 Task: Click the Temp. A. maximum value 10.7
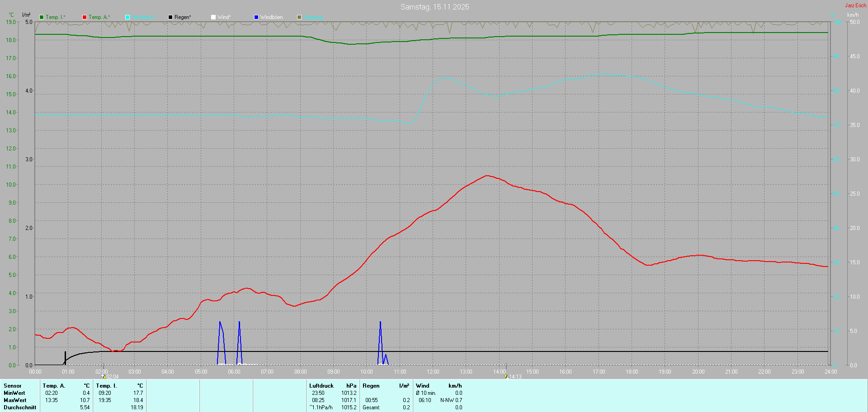pyautogui.click(x=85, y=400)
